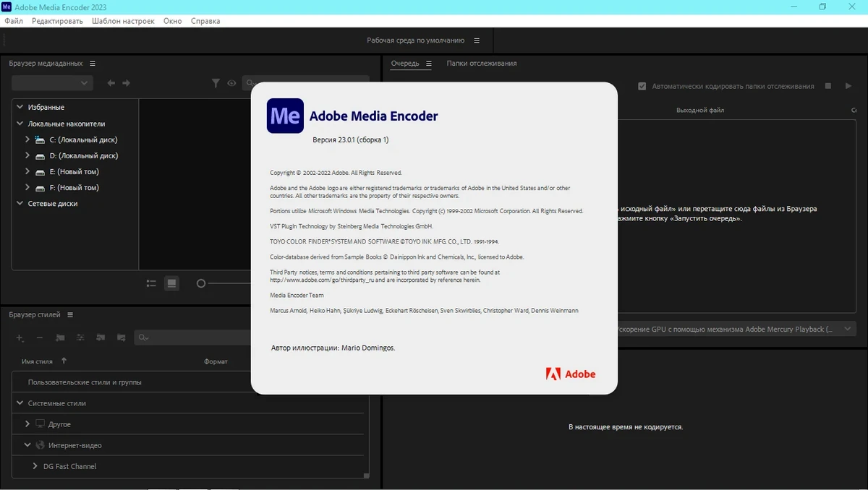Viewport: 868px width, 490px height.
Task: Create a new preset with plus icon
Action: pos(20,338)
